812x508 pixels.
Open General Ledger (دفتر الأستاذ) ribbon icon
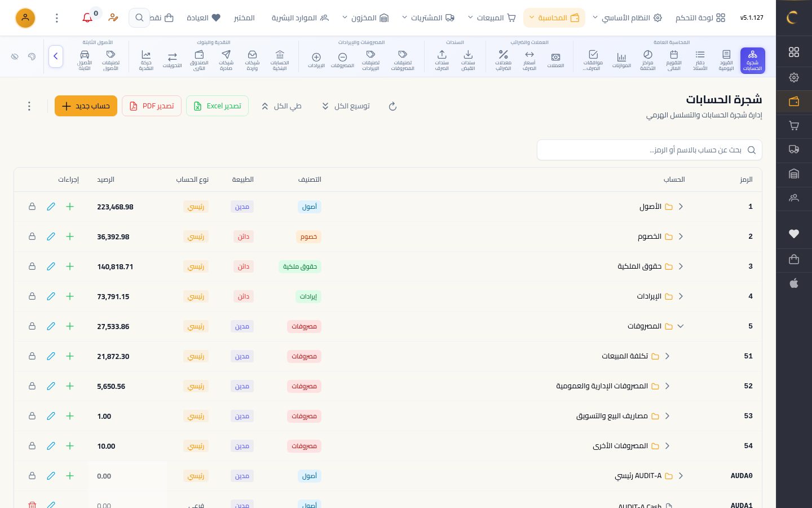click(700, 60)
